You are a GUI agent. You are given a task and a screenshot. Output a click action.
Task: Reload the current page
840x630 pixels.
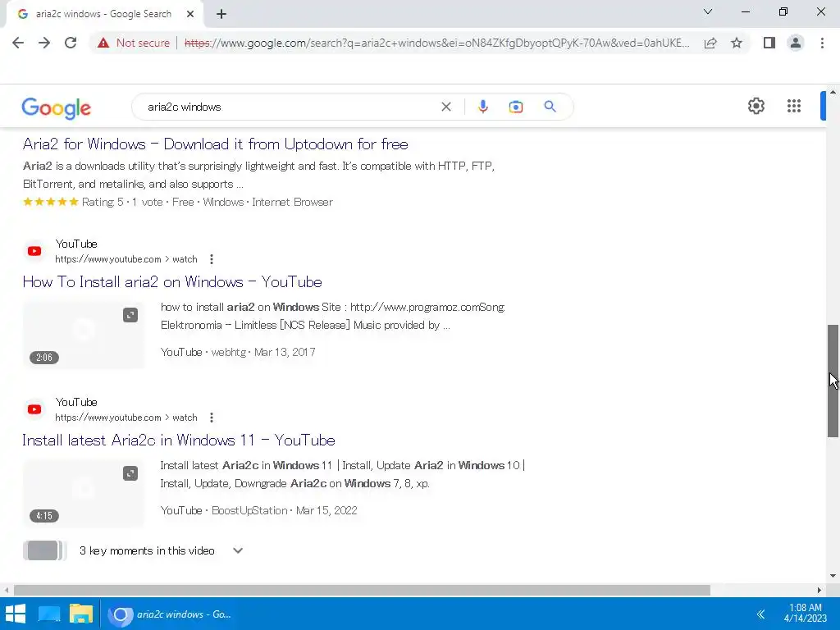pos(71,43)
